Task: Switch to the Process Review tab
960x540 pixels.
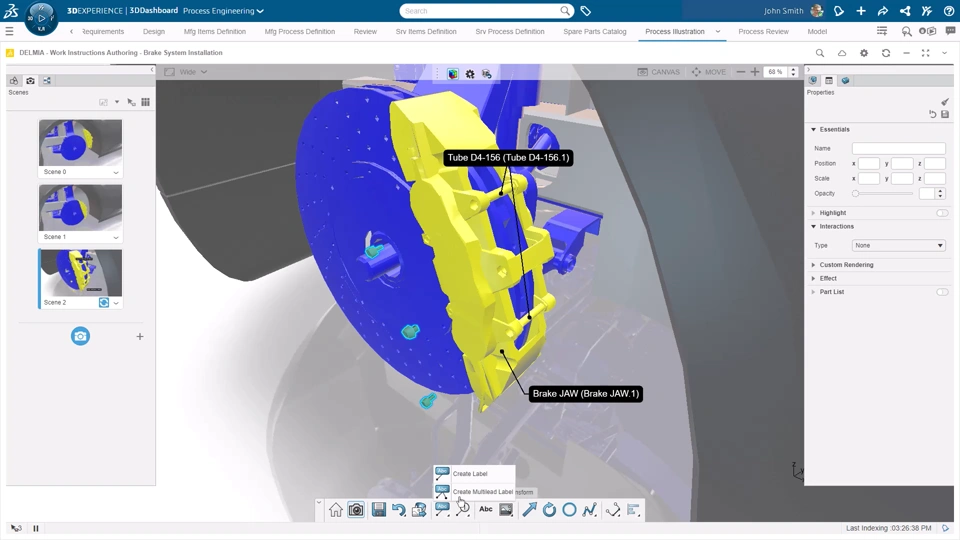Action: pyautogui.click(x=763, y=31)
